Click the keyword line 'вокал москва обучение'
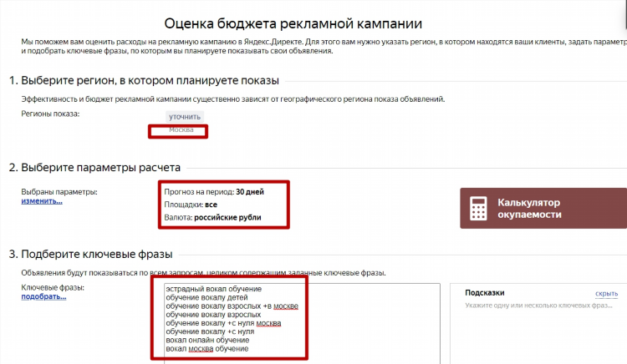Screen dimensions: 627x364 pyautogui.click(x=207, y=348)
